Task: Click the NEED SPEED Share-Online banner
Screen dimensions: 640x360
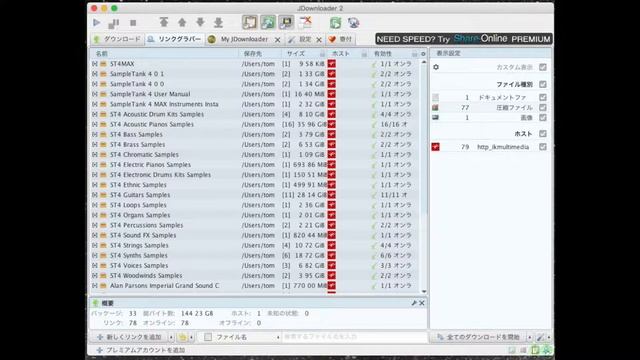Action: (464, 39)
